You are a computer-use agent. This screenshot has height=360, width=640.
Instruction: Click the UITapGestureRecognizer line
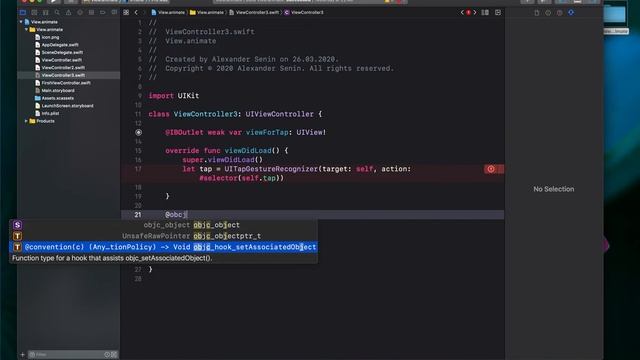pos(297,169)
